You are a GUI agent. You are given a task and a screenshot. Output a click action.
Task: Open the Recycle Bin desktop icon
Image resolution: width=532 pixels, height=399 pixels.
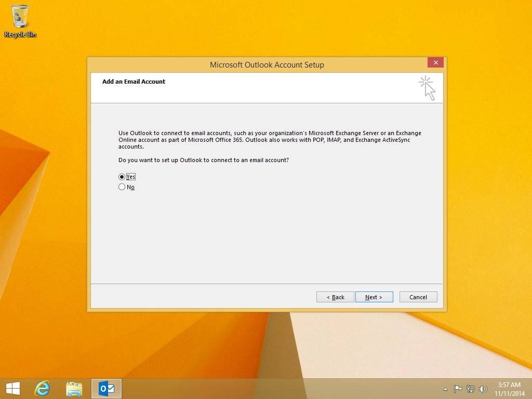coord(20,21)
